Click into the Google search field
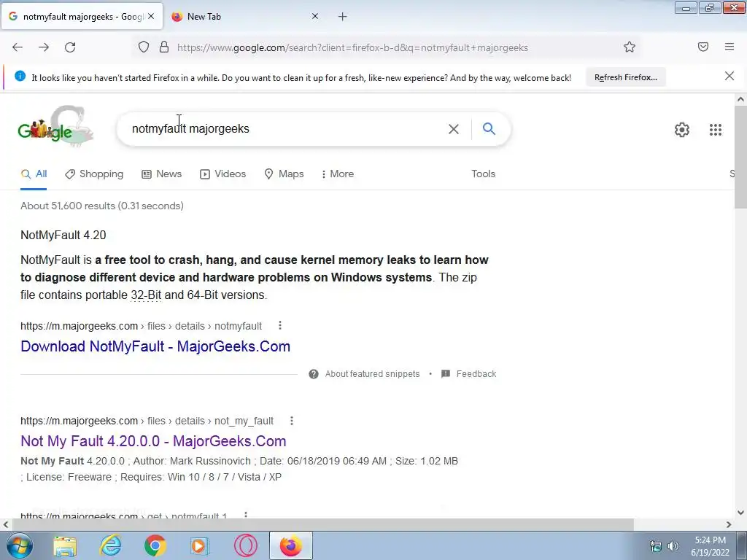 click(286, 128)
